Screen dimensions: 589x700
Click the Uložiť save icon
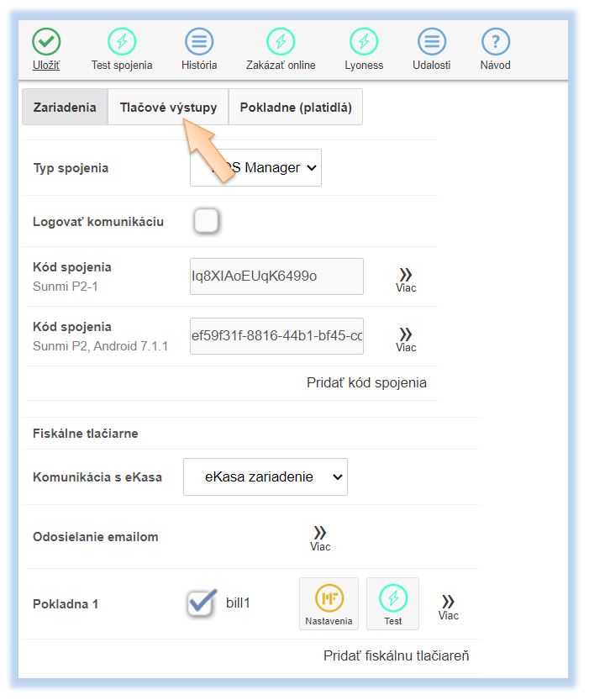pos(46,42)
